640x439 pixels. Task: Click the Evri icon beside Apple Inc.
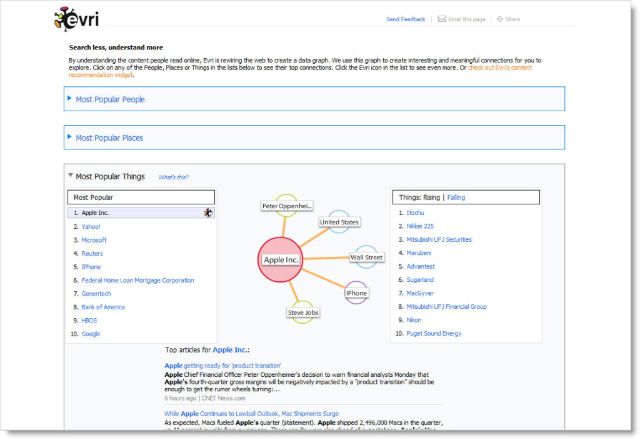point(208,213)
